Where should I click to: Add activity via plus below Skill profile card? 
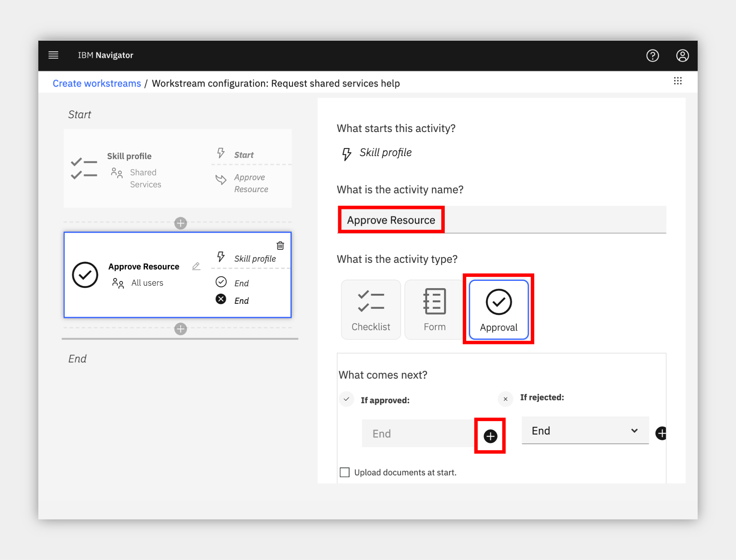tap(180, 223)
